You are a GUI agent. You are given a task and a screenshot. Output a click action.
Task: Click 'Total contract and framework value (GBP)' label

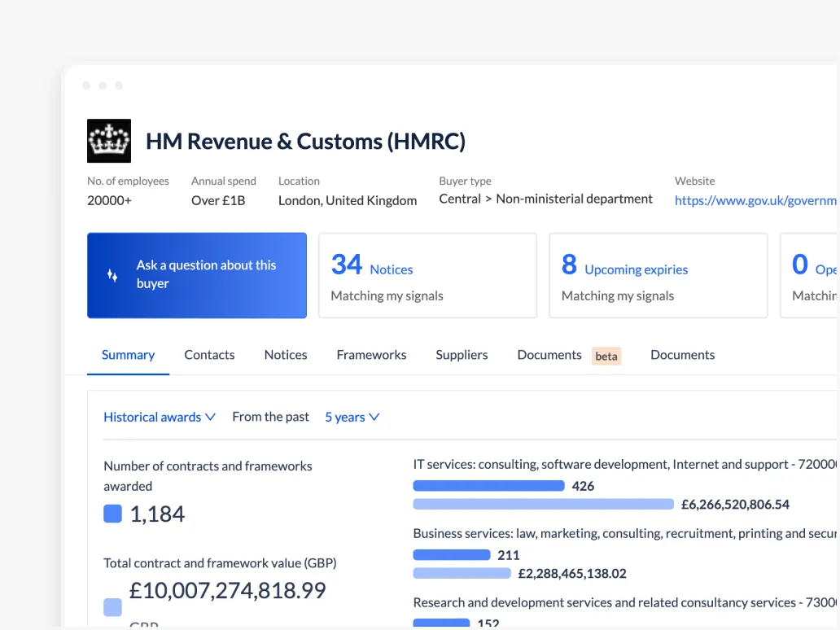(x=220, y=563)
